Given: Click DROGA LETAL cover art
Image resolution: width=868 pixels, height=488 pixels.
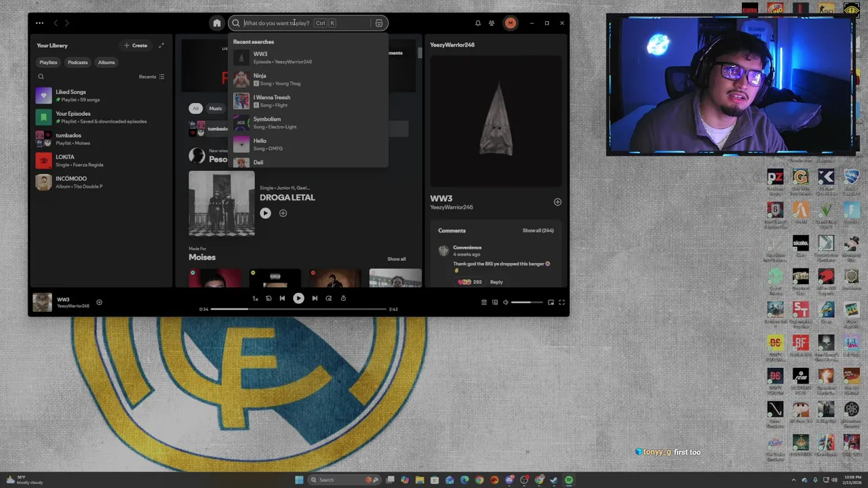Looking at the screenshot, I should pyautogui.click(x=222, y=204).
